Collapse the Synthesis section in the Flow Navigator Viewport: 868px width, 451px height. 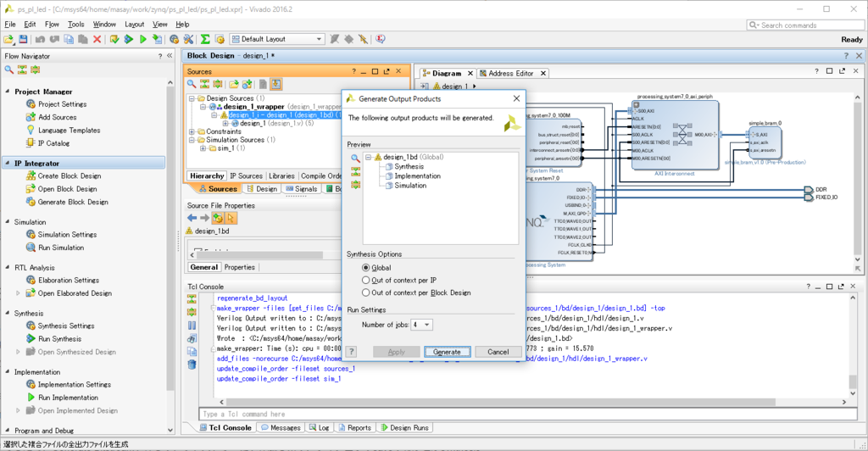[x=7, y=313]
